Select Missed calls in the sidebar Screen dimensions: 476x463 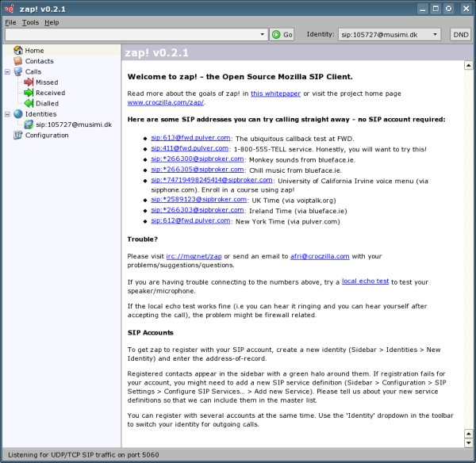click(47, 82)
